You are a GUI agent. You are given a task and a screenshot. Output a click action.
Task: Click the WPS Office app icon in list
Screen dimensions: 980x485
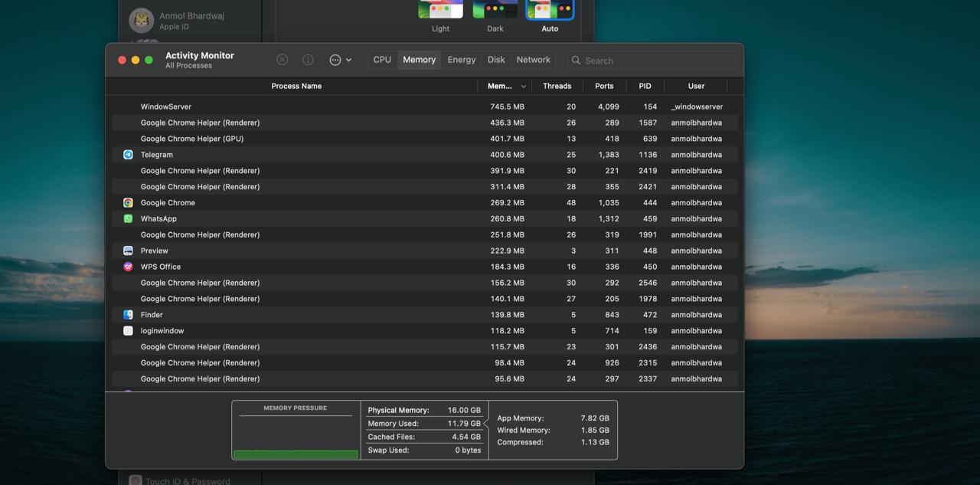128,267
